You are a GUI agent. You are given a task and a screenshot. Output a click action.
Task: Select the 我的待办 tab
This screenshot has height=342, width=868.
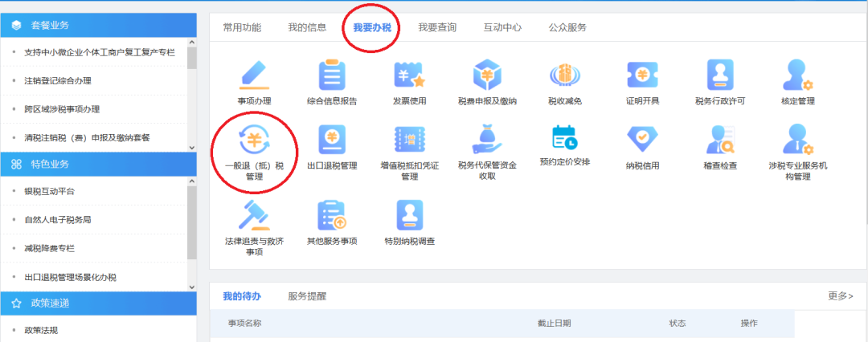pos(242,296)
